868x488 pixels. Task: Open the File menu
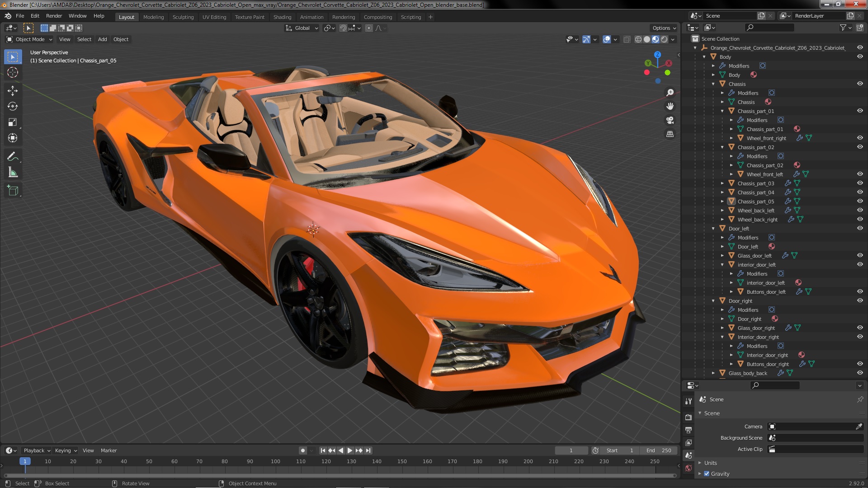[x=20, y=16]
